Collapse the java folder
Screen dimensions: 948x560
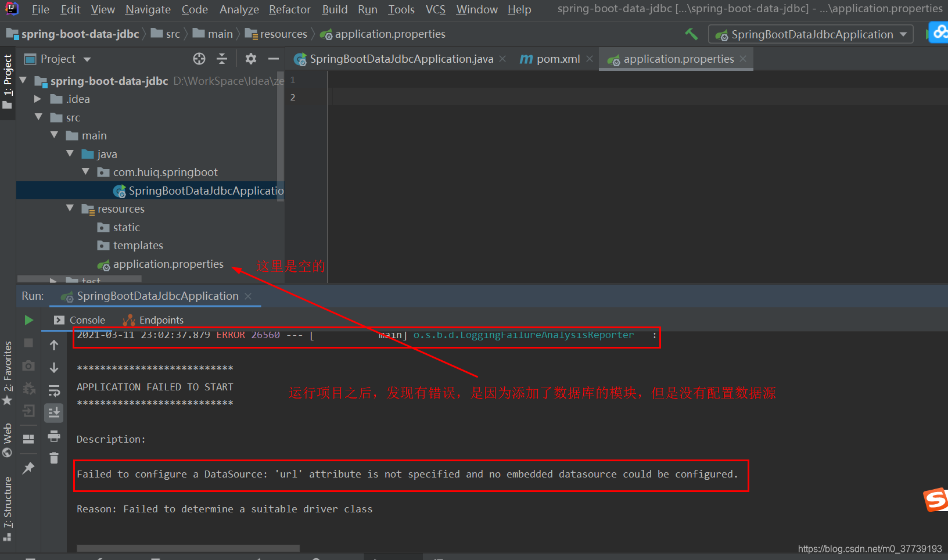70,153
